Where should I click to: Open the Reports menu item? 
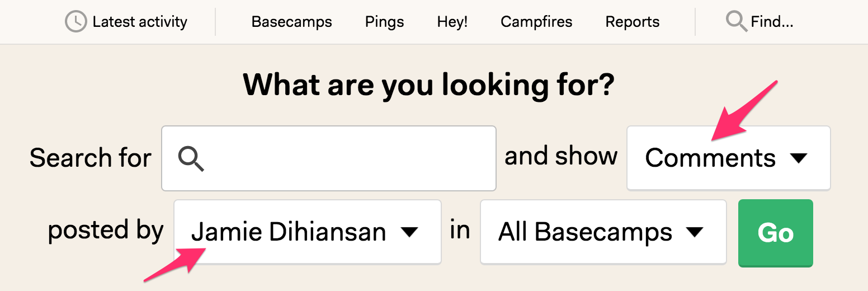632,22
